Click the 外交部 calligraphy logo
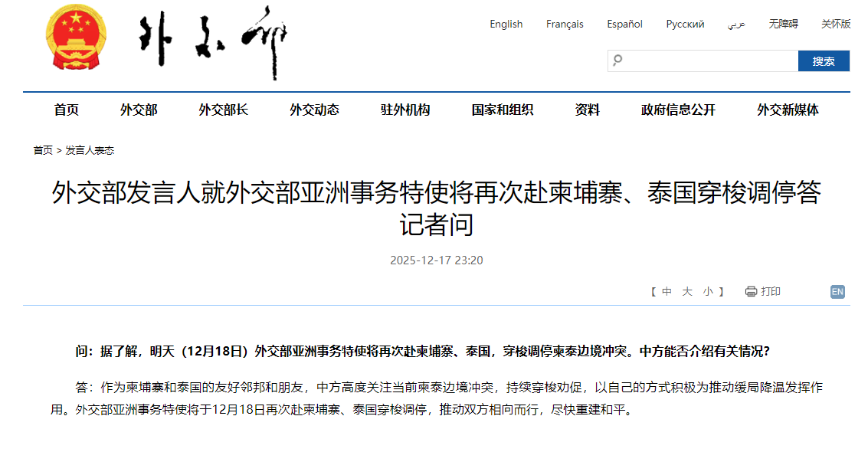Screen dimensions: 868x475 (x=212, y=41)
